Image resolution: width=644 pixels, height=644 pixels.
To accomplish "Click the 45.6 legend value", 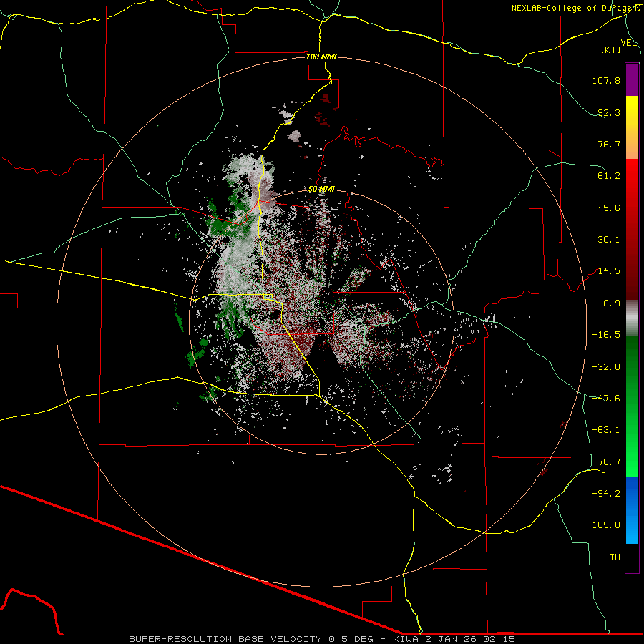I will pos(609,208).
